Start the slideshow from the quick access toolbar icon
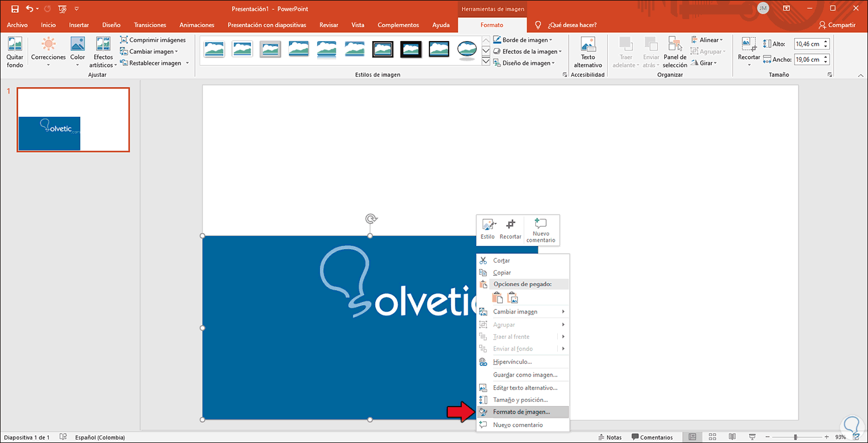868x443 pixels. (62, 9)
